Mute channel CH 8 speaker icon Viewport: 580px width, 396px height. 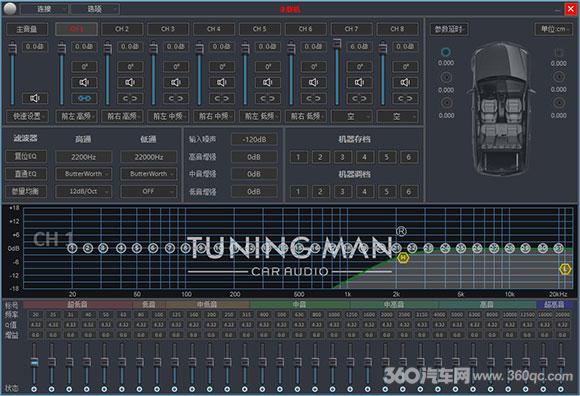tap(405, 82)
